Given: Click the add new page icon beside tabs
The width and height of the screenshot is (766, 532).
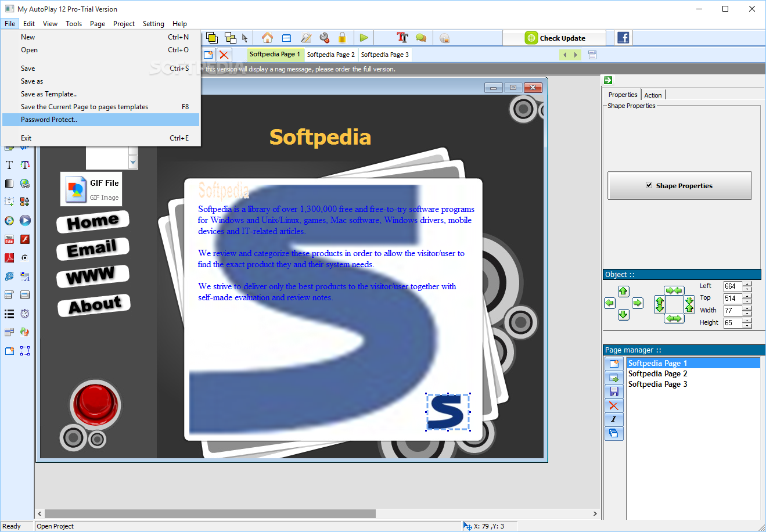Looking at the screenshot, I should [x=208, y=55].
